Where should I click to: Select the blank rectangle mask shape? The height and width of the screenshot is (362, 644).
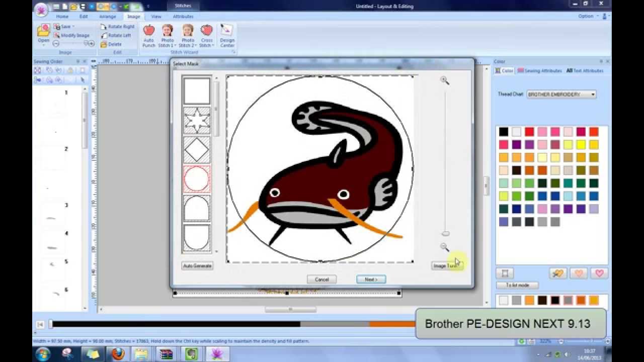(x=197, y=90)
